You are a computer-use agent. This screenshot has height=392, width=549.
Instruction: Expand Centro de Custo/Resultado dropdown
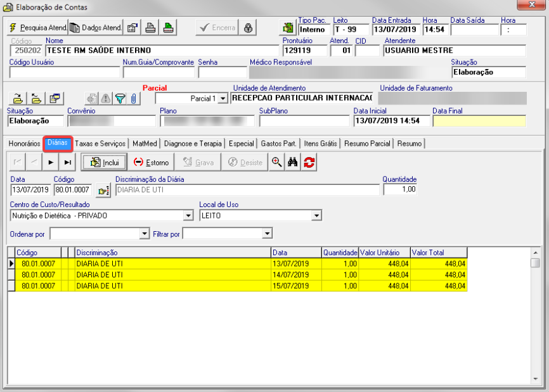point(188,215)
